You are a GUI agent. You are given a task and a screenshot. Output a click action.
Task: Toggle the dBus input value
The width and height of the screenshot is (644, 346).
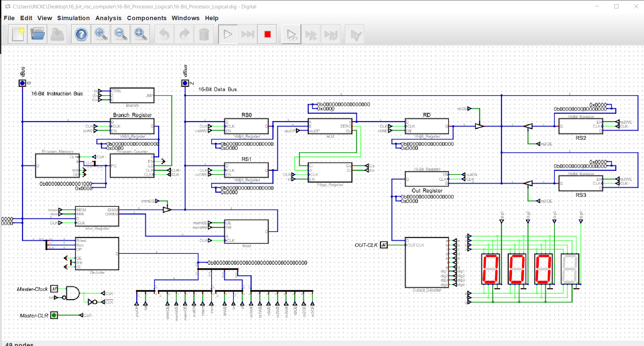point(185,83)
